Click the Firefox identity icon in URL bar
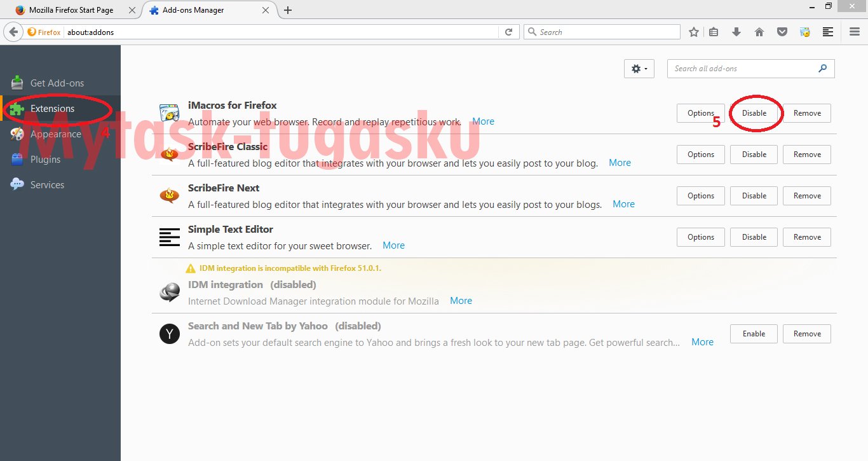This screenshot has height=461, width=868. coord(44,32)
